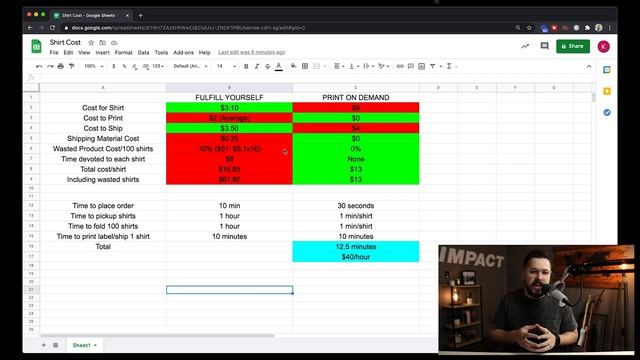Bookmark this page with the star
This screenshot has height=360, width=640.
click(x=529, y=28)
